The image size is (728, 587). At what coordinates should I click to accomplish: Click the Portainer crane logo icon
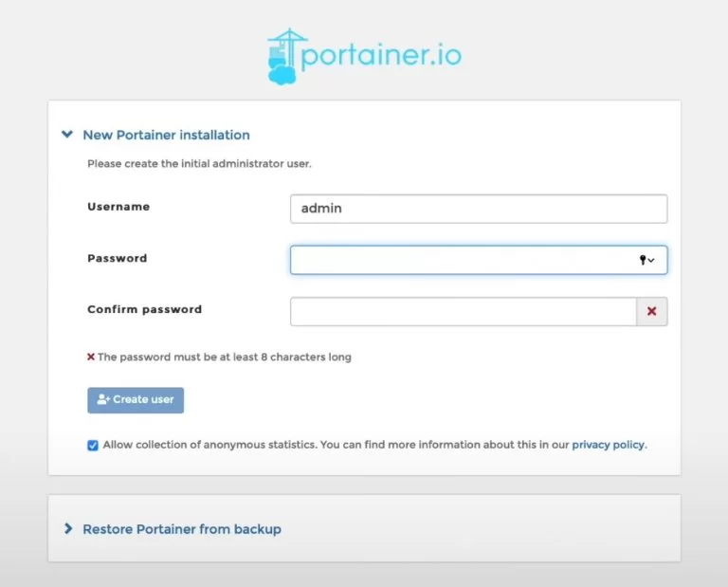pos(283,55)
